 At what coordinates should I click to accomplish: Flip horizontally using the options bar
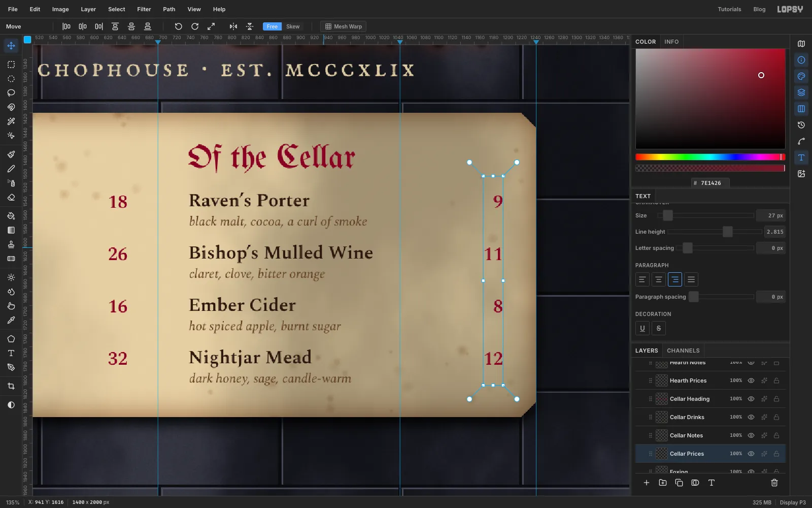[x=233, y=26]
